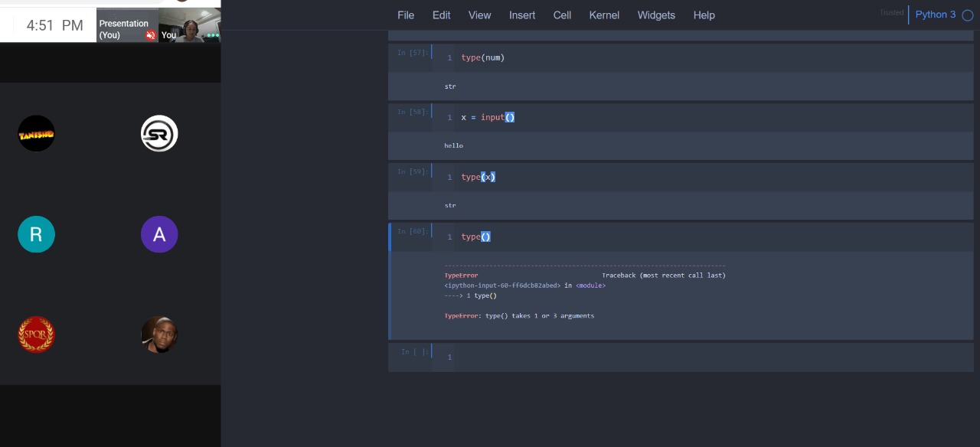Click the purple A participant avatar
The height and width of the screenshot is (447, 980).
[x=159, y=234]
